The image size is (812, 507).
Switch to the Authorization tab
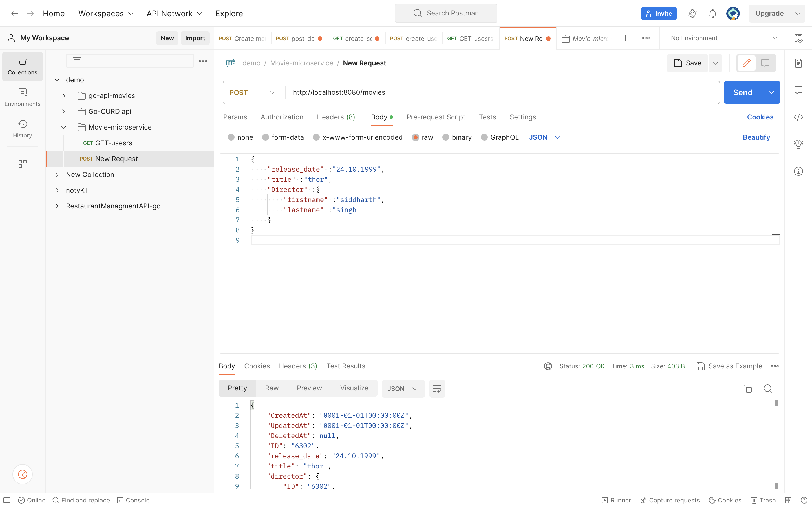click(x=282, y=117)
